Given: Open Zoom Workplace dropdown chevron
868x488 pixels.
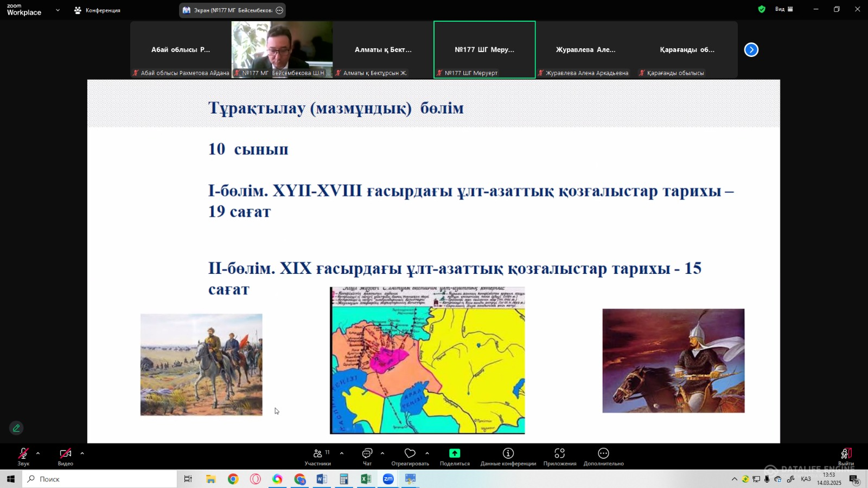Looking at the screenshot, I should (58, 10).
